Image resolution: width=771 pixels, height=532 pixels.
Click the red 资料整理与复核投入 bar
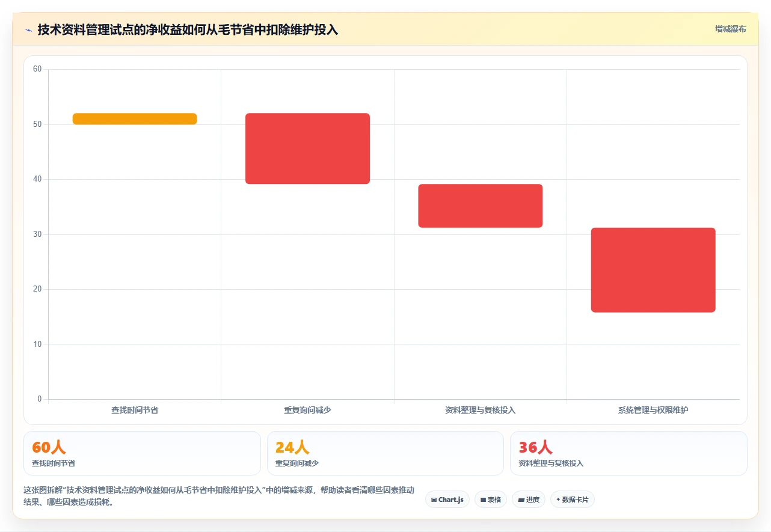[x=481, y=206]
